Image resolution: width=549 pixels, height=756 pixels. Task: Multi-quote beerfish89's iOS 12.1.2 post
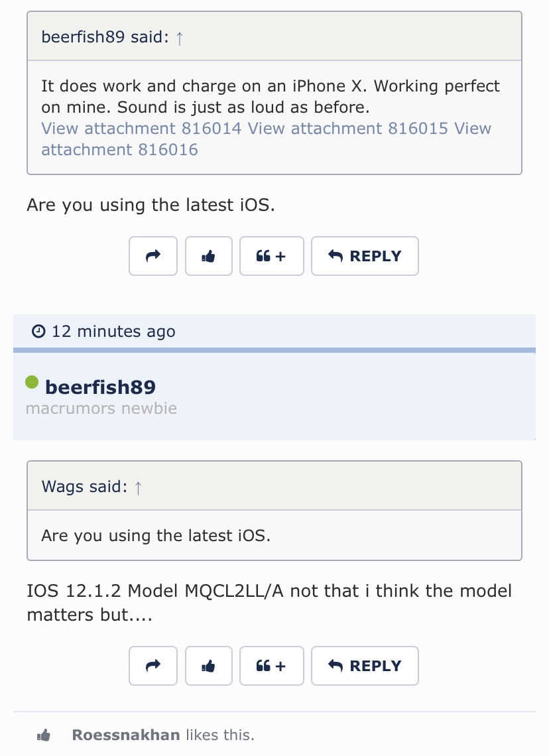pyautogui.click(x=271, y=666)
